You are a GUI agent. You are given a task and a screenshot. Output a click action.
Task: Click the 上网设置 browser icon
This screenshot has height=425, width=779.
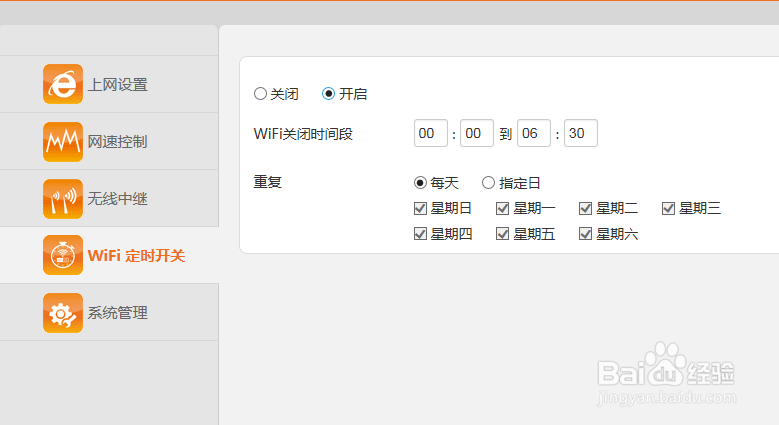pos(63,84)
